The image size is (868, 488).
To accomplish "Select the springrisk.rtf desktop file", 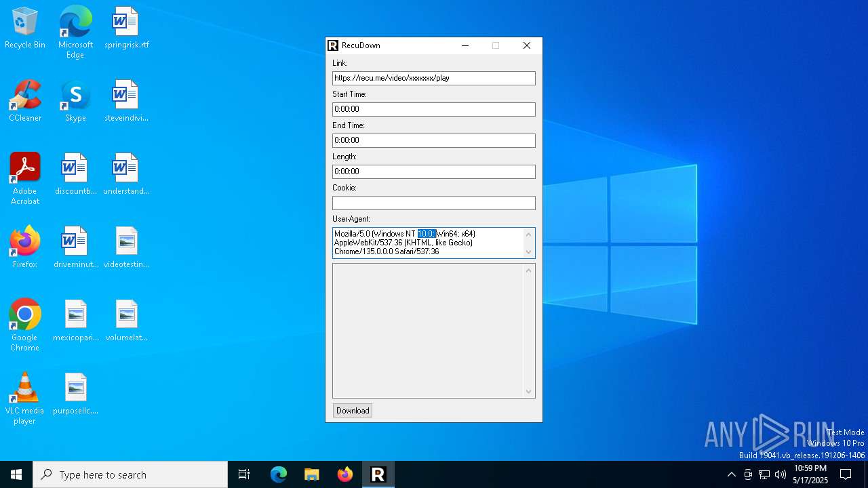I will [x=126, y=28].
